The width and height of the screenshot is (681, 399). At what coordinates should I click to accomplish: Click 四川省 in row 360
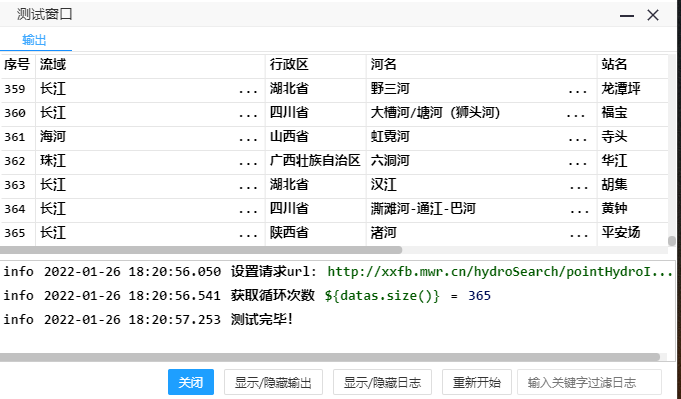[289, 113]
